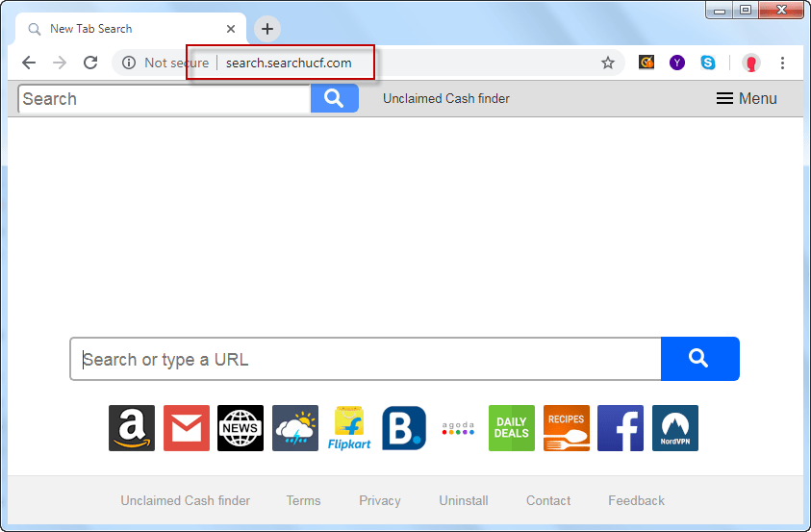Open the weather forecast tile
Viewport: 811px width, 532px height.
(x=295, y=428)
